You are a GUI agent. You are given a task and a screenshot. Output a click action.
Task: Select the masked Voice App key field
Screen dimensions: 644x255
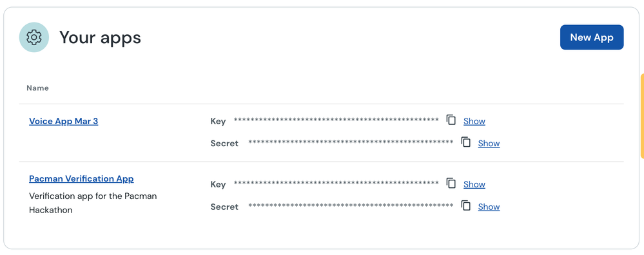[x=337, y=120]
